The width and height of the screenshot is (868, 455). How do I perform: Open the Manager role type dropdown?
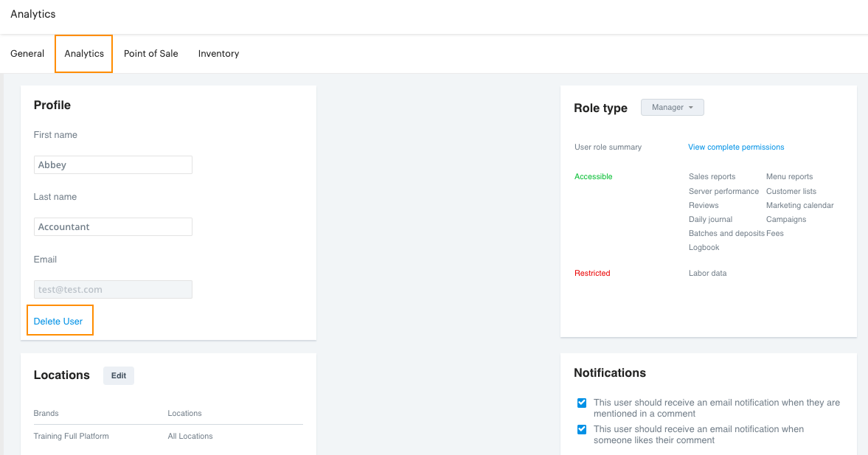pos(671,107)
